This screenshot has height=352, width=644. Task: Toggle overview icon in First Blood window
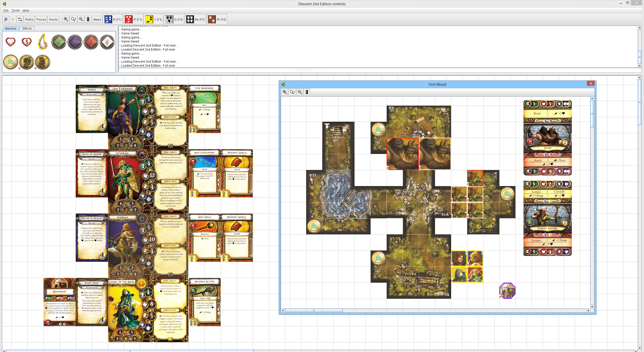(307, 92)
